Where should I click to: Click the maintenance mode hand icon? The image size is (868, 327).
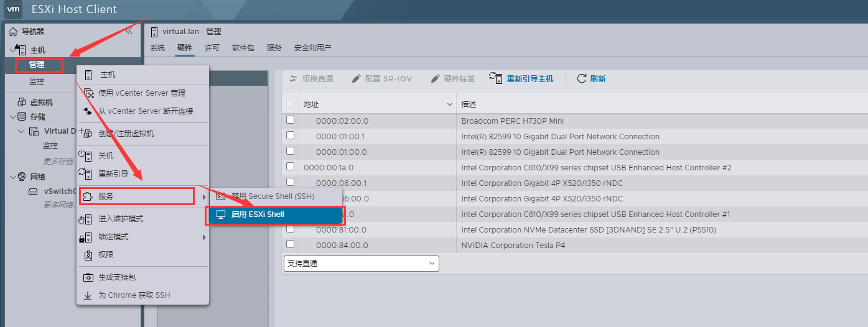[87, 219]
